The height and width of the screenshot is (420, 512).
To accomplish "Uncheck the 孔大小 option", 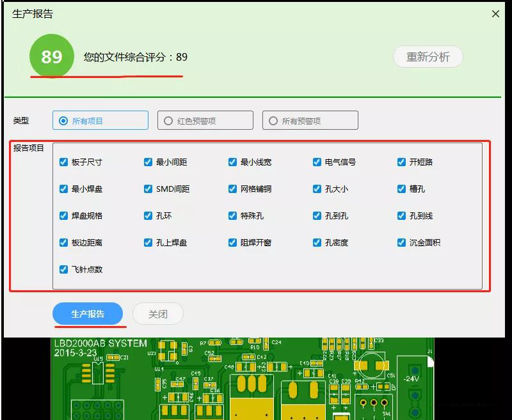I will [317, 189].
